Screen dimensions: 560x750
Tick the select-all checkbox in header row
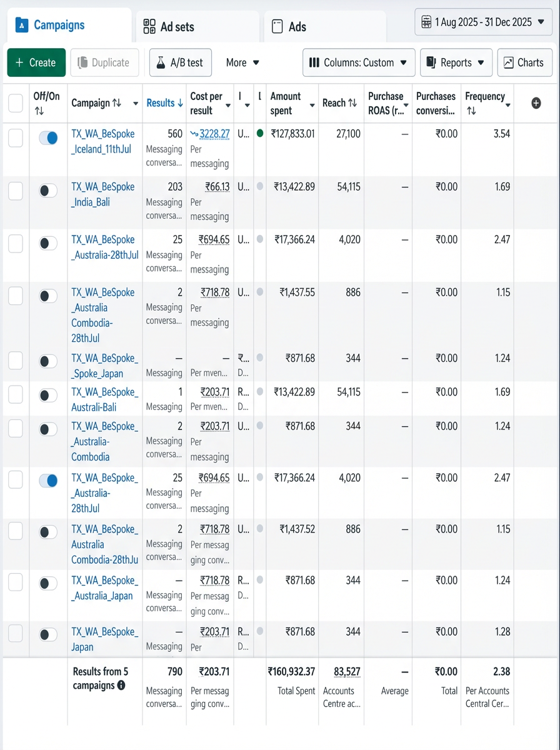16,103
